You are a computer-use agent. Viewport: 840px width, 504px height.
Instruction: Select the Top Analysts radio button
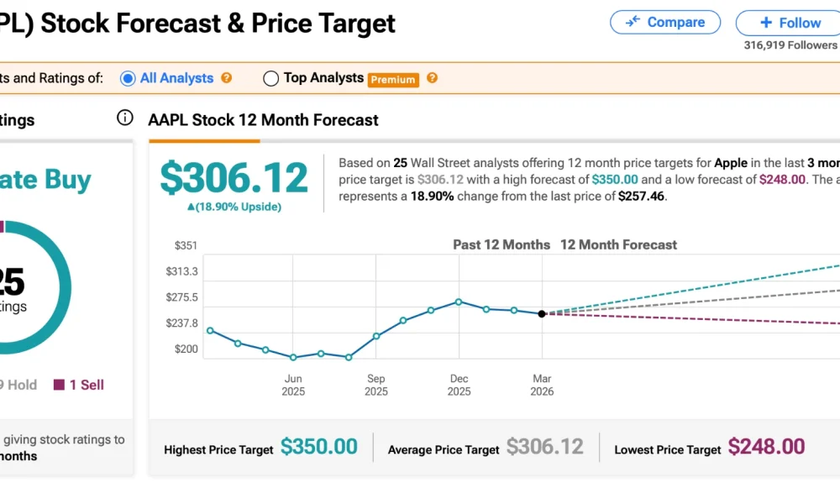(x=270, y=78)
